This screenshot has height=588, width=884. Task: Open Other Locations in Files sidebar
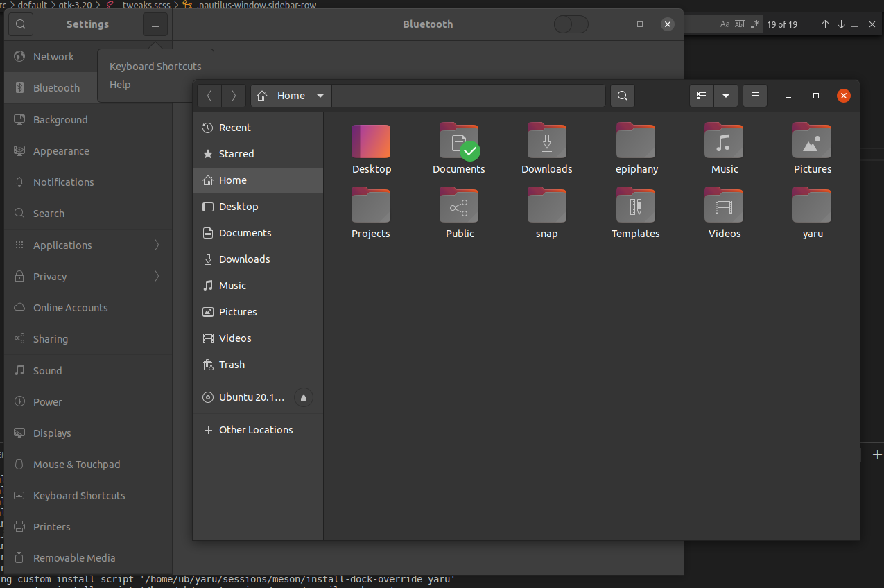pyautogui.click(x=258, y=430)
